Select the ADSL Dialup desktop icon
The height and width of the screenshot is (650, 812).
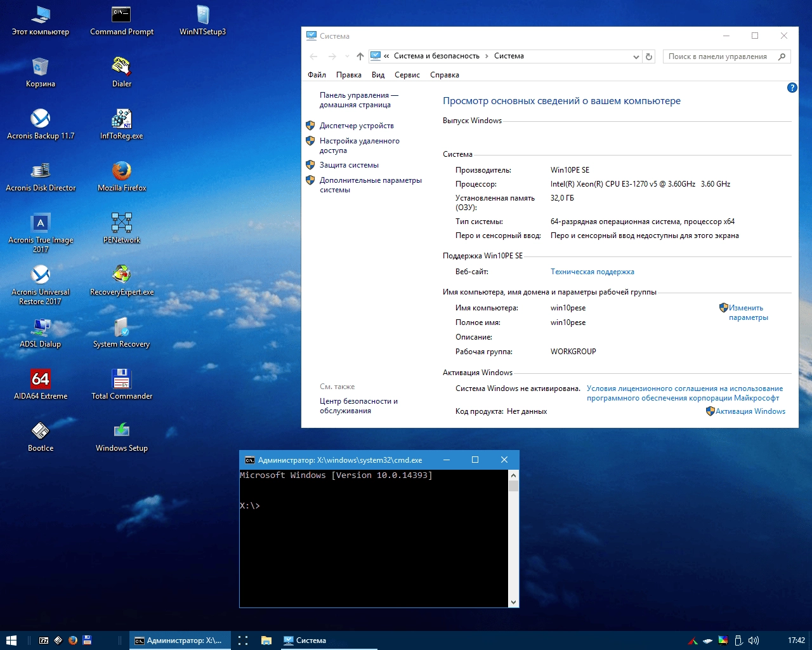pyautogui.click(x=41, y=333)
